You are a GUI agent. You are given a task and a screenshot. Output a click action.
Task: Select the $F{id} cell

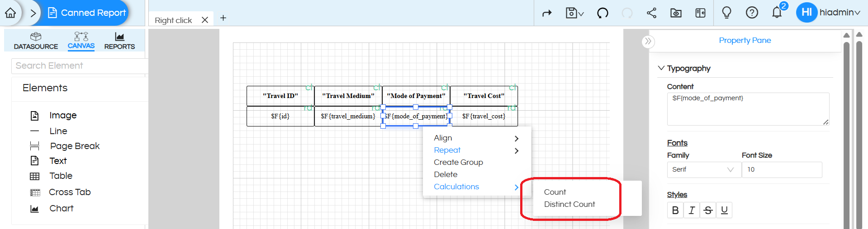[x=280, y=116]
